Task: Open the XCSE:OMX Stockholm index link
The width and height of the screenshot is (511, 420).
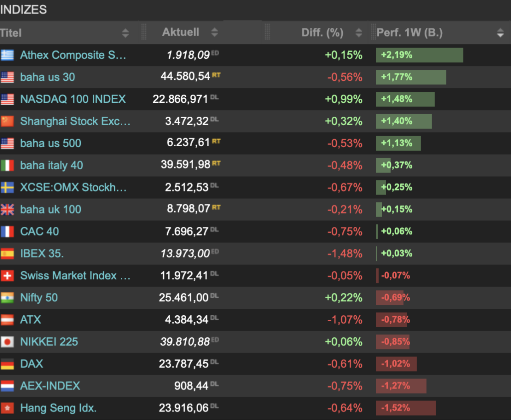Action: coord(73,188)
